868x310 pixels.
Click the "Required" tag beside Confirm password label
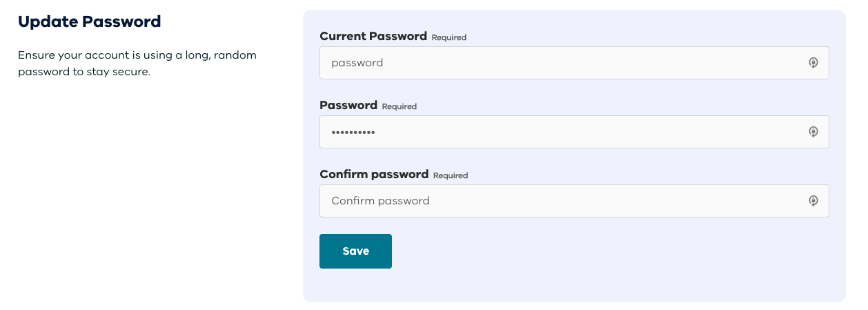click(451, 175)
